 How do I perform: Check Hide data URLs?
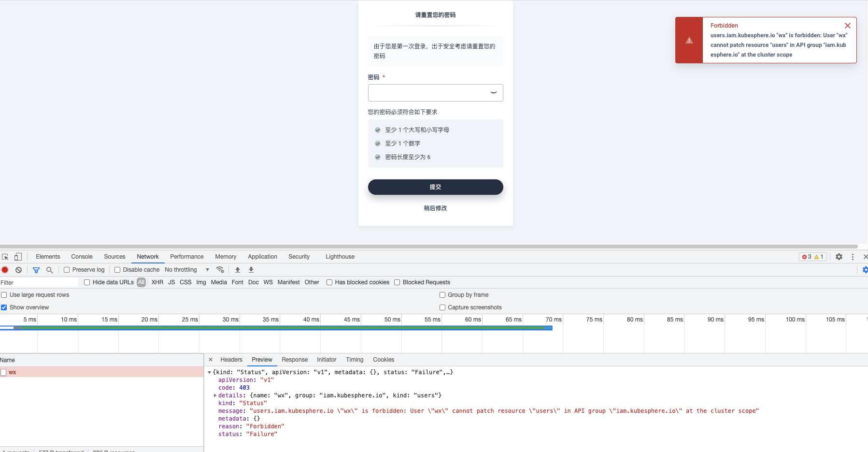click(87, 282)
